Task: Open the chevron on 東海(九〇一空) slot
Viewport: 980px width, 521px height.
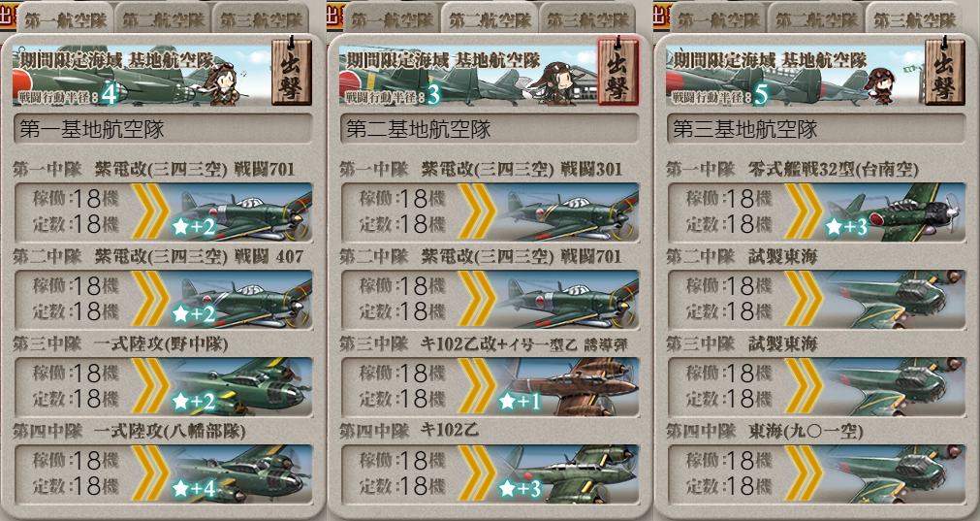Action: (804, 474)
